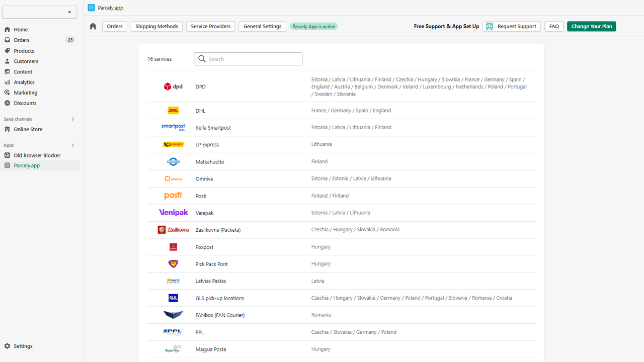Click the DPD carrier logo
Viewport: 644px width, 362px height.
(x=173, y=86)
